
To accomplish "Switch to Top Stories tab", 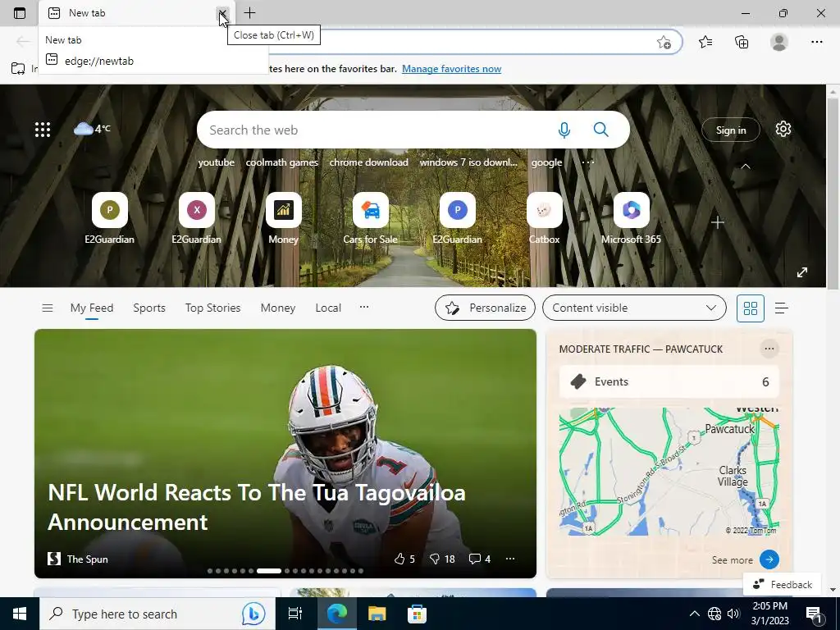I will (x=212, y=308).
